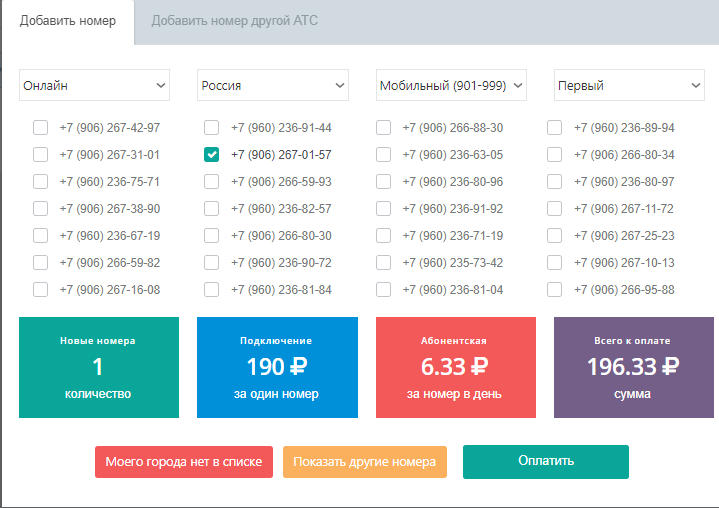The image size is (719, 508).
Task: Select the +7 (906) 266-80-34 checkbox
Action: pos(554,155)
